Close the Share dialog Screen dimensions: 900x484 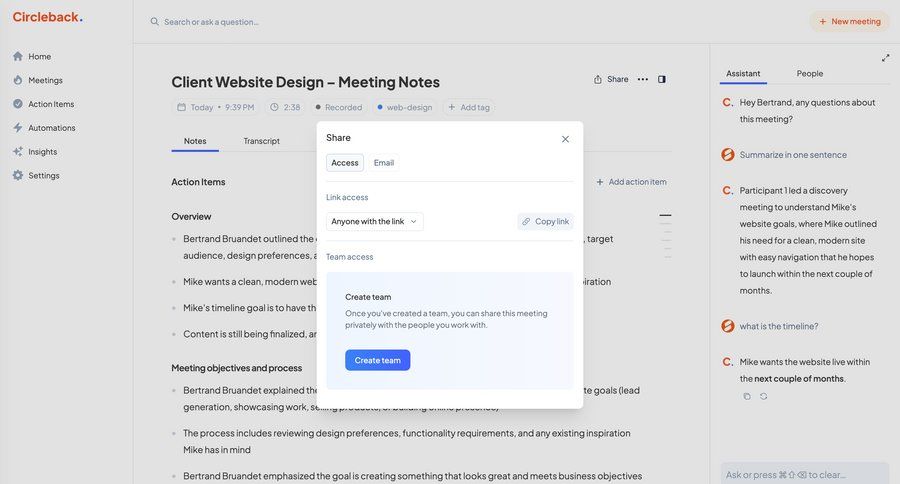[565, 139]
